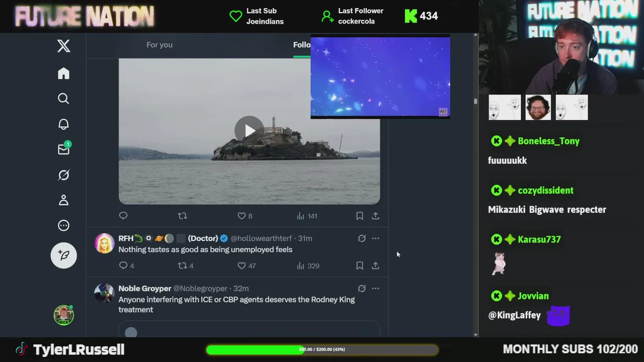Click the purple starry overlay video
The width and height of the screenshot is (644, 362).
[380, 77]
